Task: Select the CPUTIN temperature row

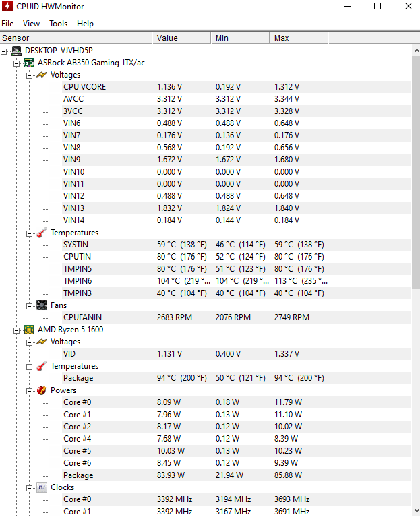Action: click(237, 257)
